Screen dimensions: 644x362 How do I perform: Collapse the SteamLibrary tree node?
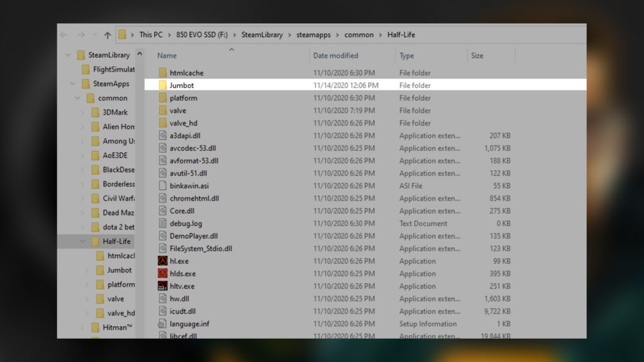(x=68, y=55)
